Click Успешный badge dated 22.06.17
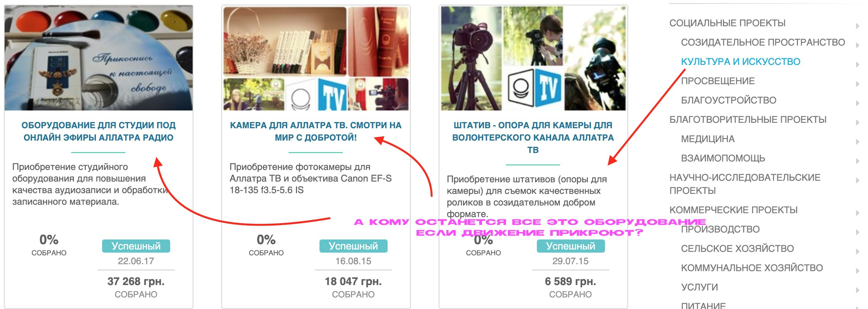The image size is (868, 309). coord(136,246)
